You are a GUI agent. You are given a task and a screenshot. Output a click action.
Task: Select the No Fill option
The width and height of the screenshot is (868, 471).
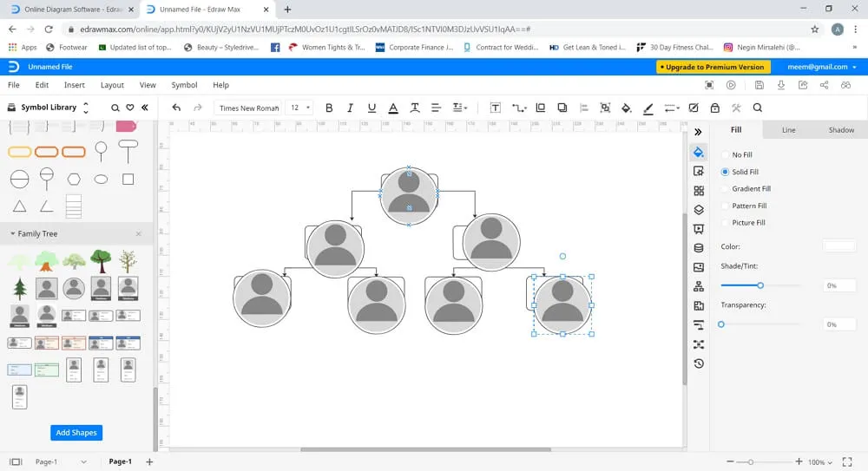coord(726,155)
